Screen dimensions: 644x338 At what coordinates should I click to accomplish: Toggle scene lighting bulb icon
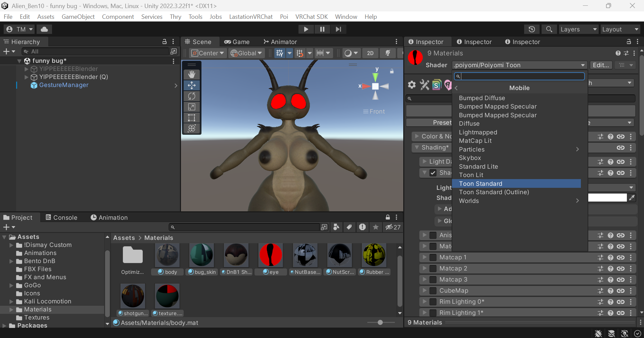[x=388, y=53]
